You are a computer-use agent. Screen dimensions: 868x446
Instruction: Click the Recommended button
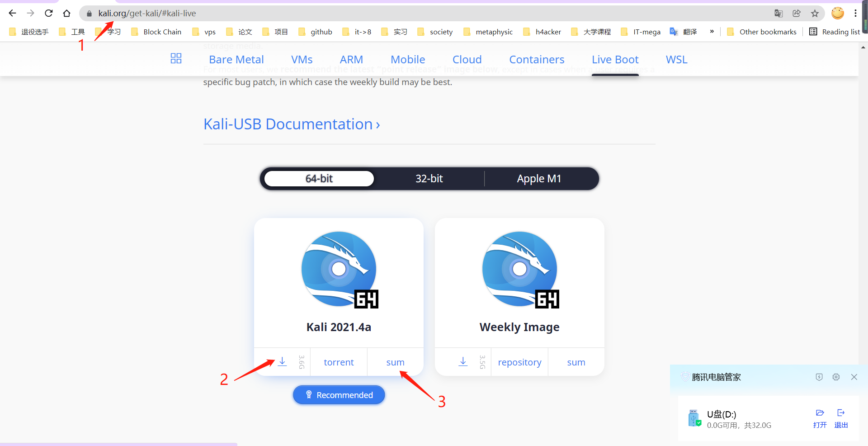(339, 394)
